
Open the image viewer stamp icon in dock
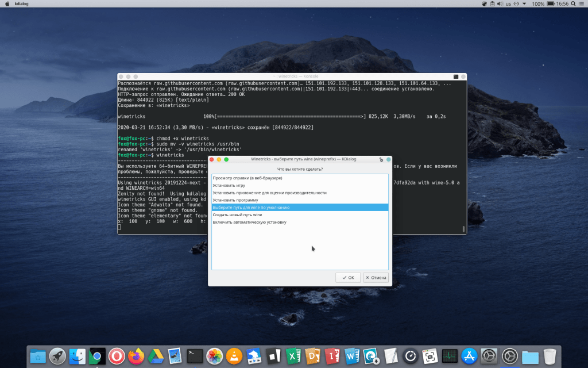pos(175,356)
